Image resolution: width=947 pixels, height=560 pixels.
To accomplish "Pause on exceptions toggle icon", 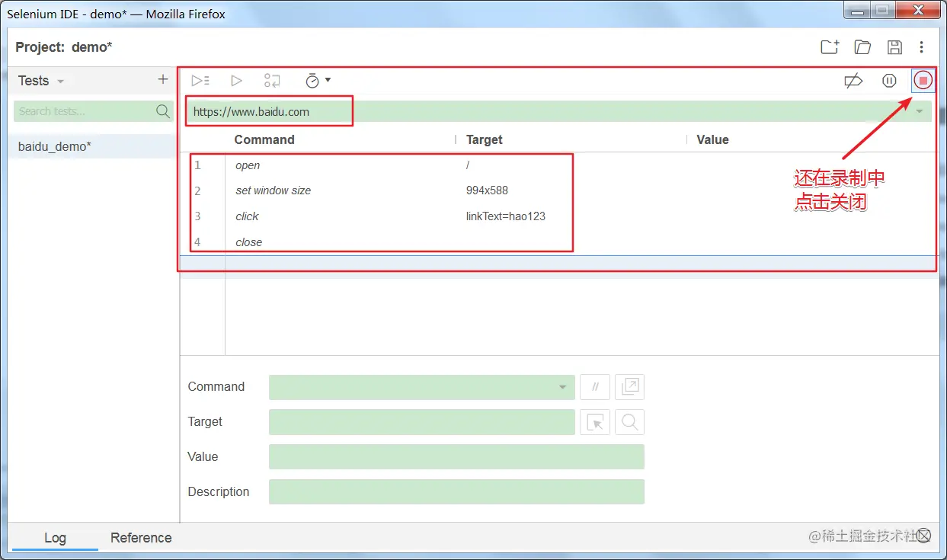I will [x=889, y=80].
